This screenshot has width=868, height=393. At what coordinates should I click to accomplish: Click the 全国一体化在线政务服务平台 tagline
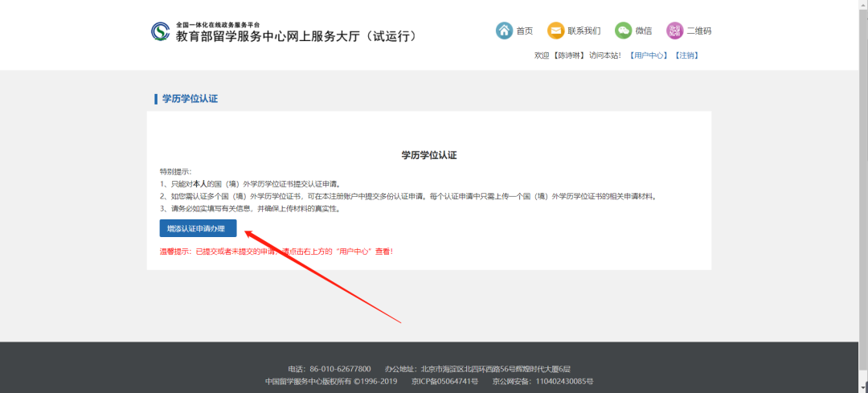(x=218, y=25)
